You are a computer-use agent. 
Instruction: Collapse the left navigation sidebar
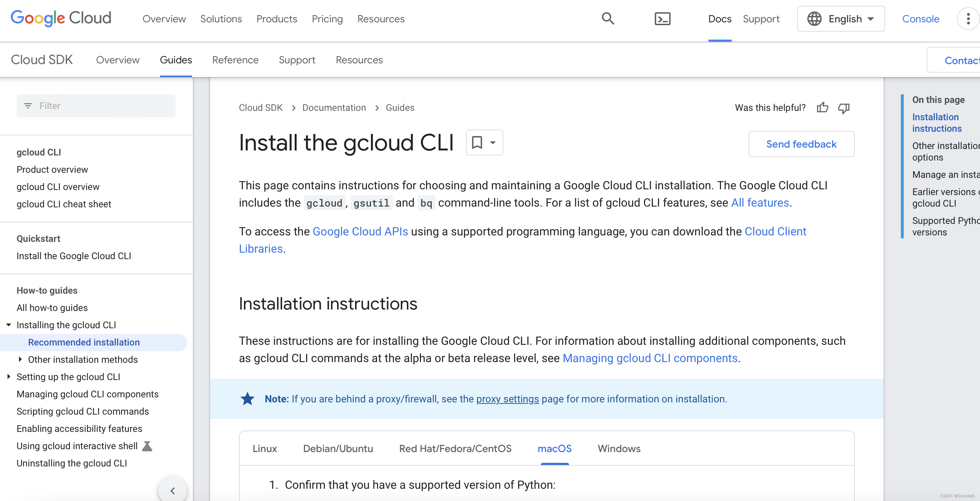click(173, 490)
